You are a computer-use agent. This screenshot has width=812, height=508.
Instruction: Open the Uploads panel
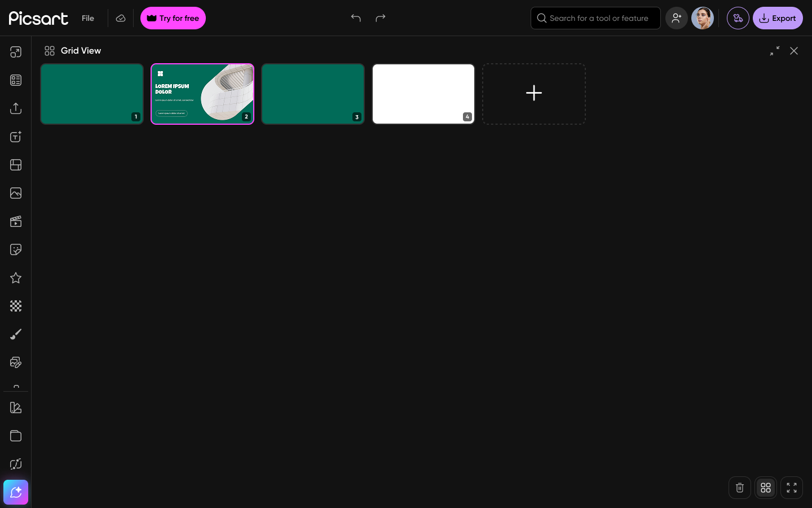click(x=16, y=108)
